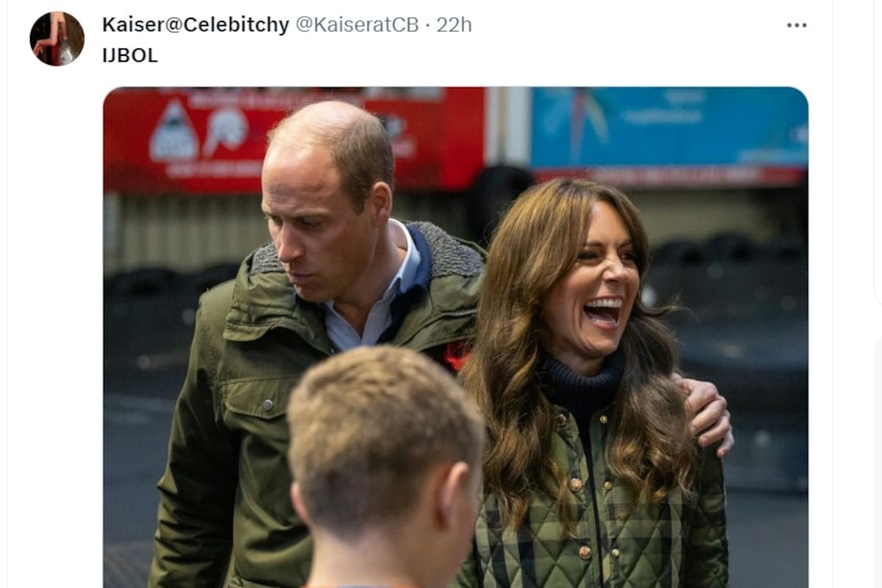Click the IJBOL tweet text
This screenshot has height=588, width=882.
[x=130, y=56]
